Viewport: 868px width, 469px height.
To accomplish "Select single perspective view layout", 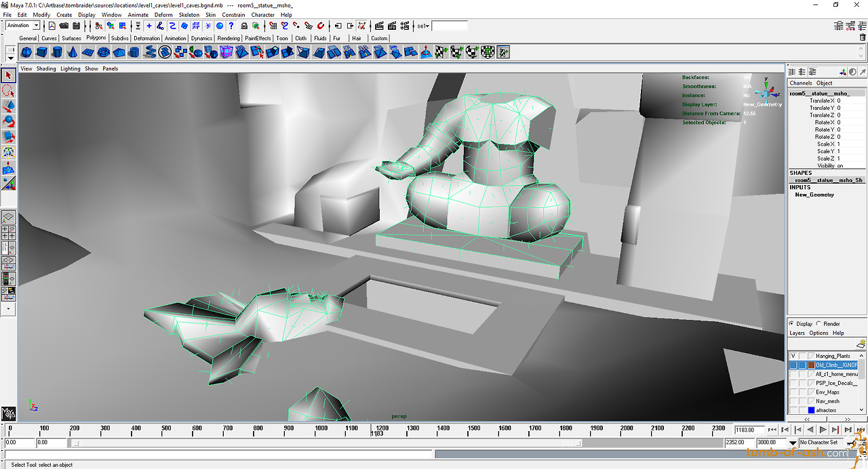I will (x=8, y=217).
